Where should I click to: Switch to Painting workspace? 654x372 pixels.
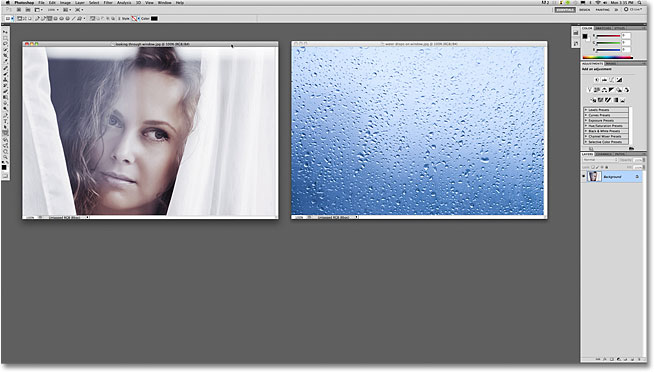click(x=602, y=10)
